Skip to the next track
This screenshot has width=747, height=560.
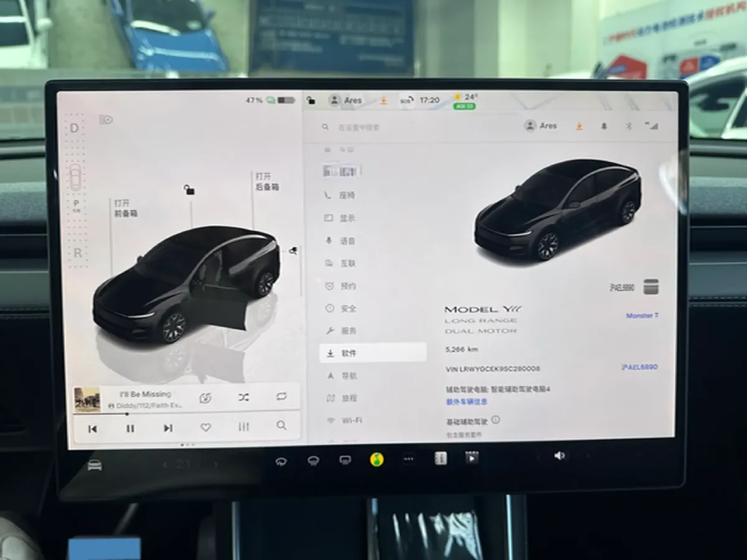pos(168,428)
